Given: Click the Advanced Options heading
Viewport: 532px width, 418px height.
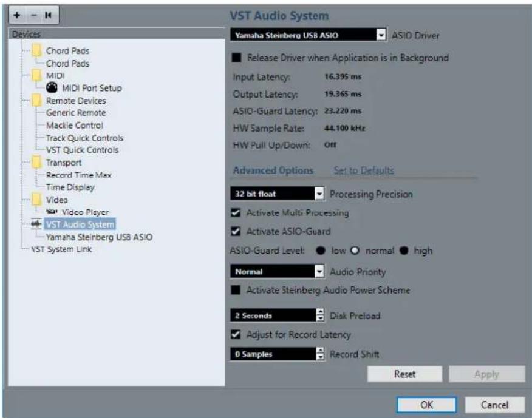Looking at the screenshot, I should coord(273,170).
